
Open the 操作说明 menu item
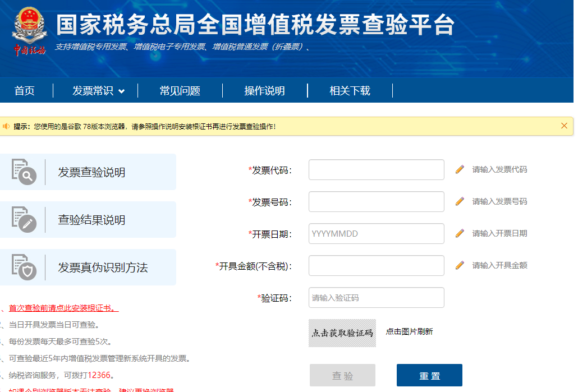[265, 90]
